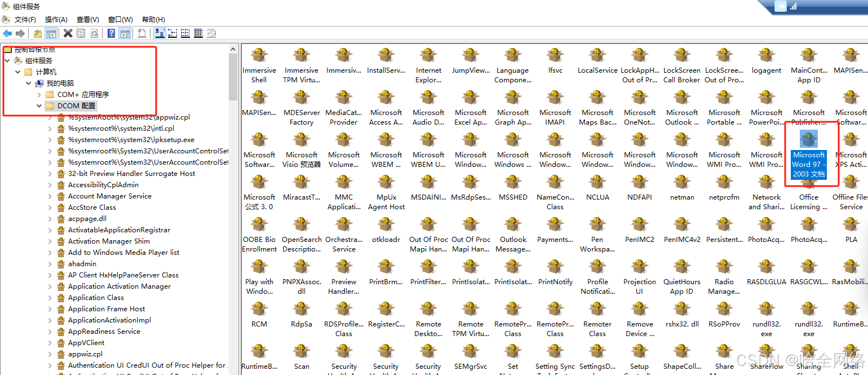Select Application Frame Host in tree
The image size is (868, 375).
[107, 309]
